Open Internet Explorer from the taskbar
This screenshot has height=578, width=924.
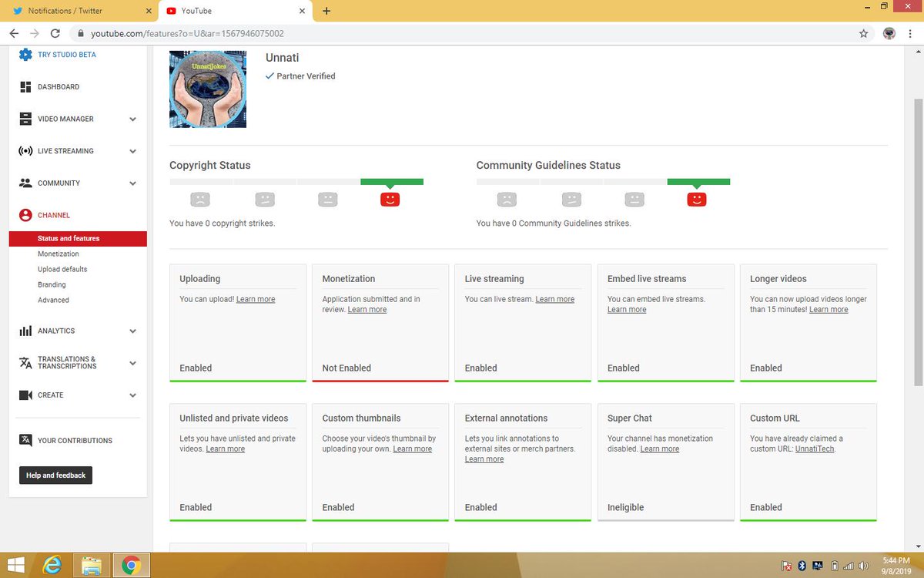coord(53,566)
